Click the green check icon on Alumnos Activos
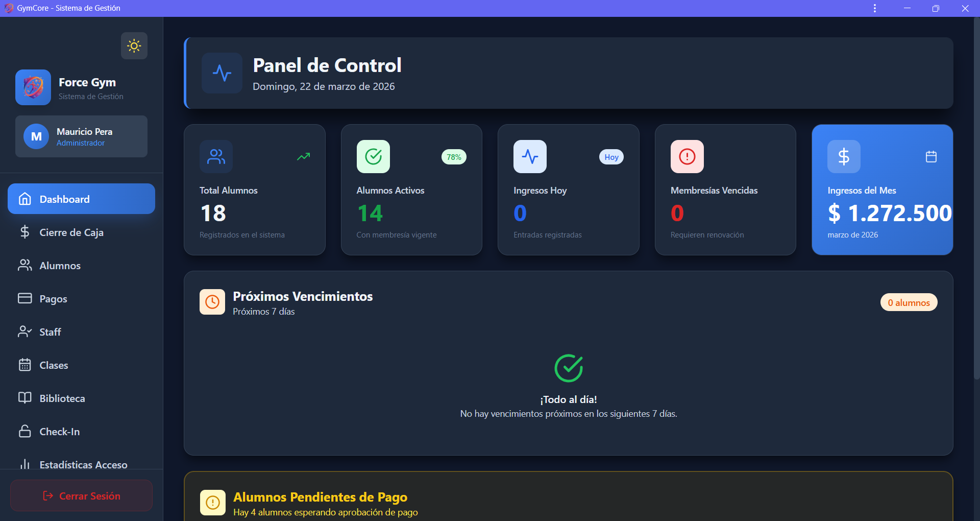 373,156
